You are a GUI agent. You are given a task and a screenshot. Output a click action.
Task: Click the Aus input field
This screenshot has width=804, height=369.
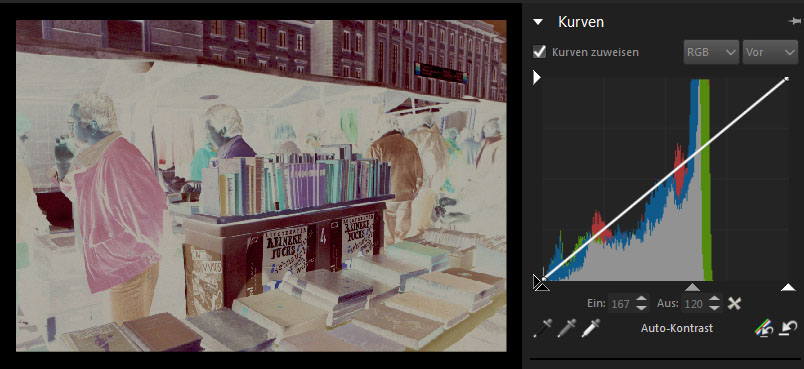[x=694, y=304]
